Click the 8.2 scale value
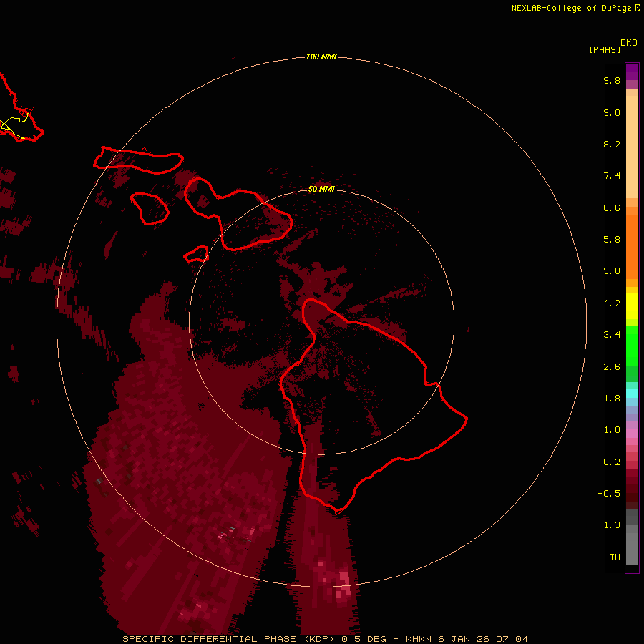644x644 pixels. 612,144
